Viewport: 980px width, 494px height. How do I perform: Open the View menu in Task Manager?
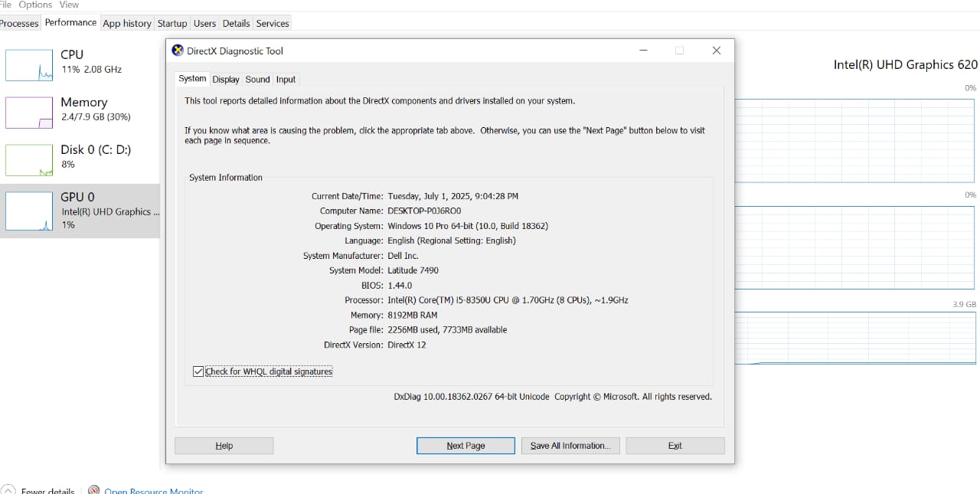(x=69, y=5)
